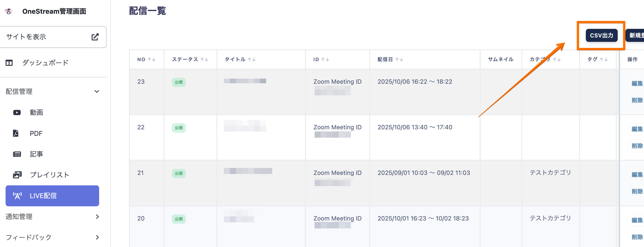Toggle sorting on ステータス column

(204, 60)
